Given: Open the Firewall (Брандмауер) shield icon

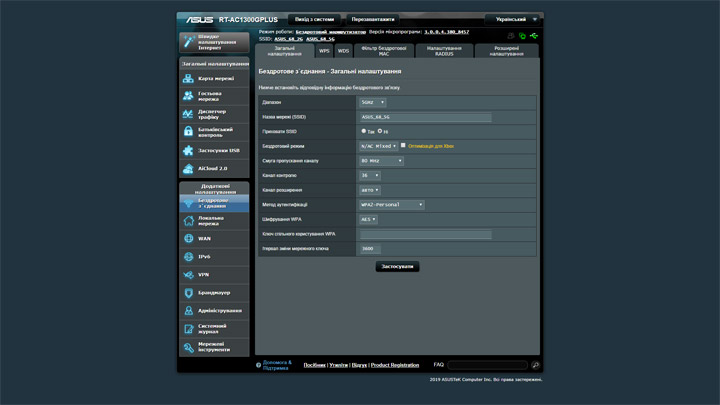Looking at the screenshot, I should pos(188,292).
